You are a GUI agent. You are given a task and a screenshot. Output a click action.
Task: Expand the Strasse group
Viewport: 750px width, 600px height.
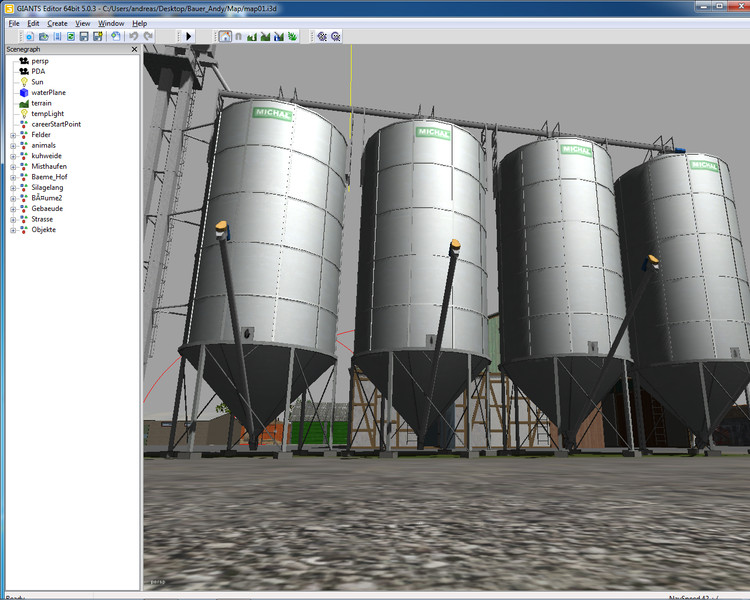click(x=13, y=220)
